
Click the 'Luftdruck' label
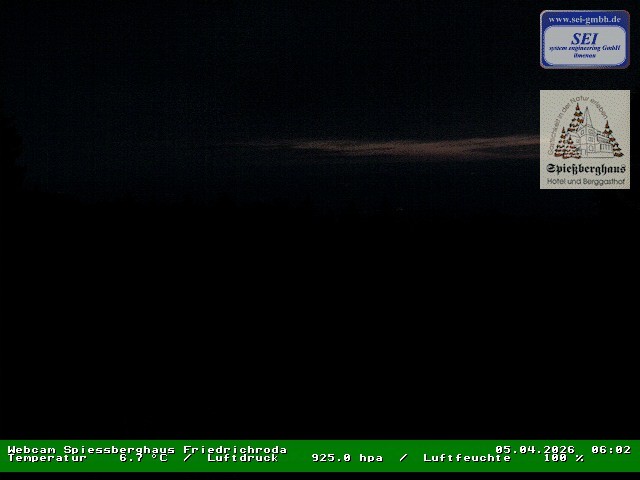(242, 458)
